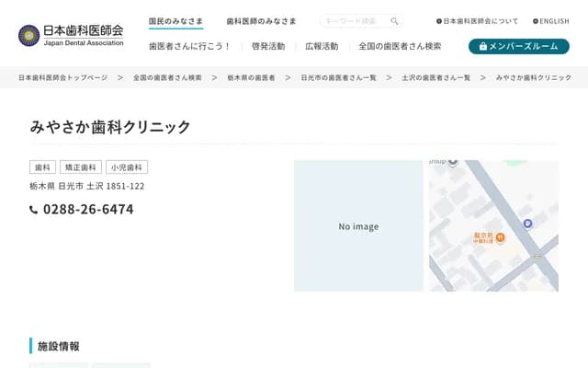Screen dimensions: 588x368
Task: Click the Japan Dental Association logo
Action: [x=70, y=36]
